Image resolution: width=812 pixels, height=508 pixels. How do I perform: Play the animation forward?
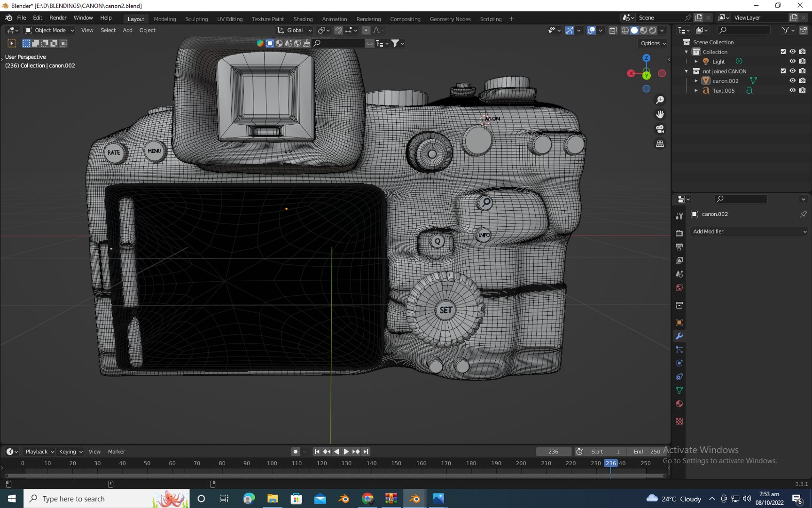pyautogui.click(x=346, y=452)
